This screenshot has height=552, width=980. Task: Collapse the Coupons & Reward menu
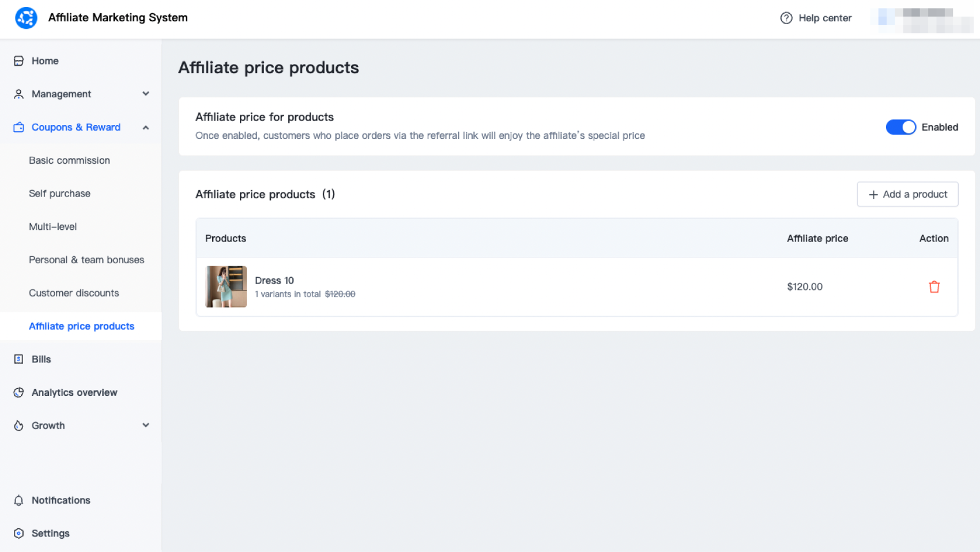point(146,127)
